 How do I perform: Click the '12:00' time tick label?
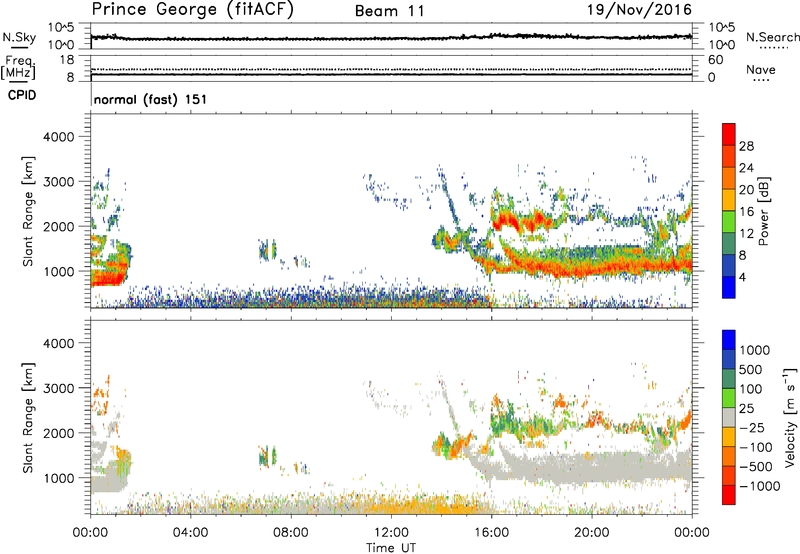coord(391,533)
